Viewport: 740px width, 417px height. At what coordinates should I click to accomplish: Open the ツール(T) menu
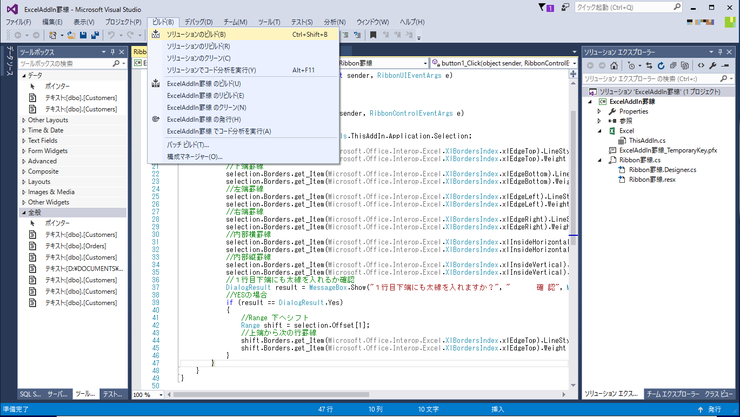coord(269,22)
